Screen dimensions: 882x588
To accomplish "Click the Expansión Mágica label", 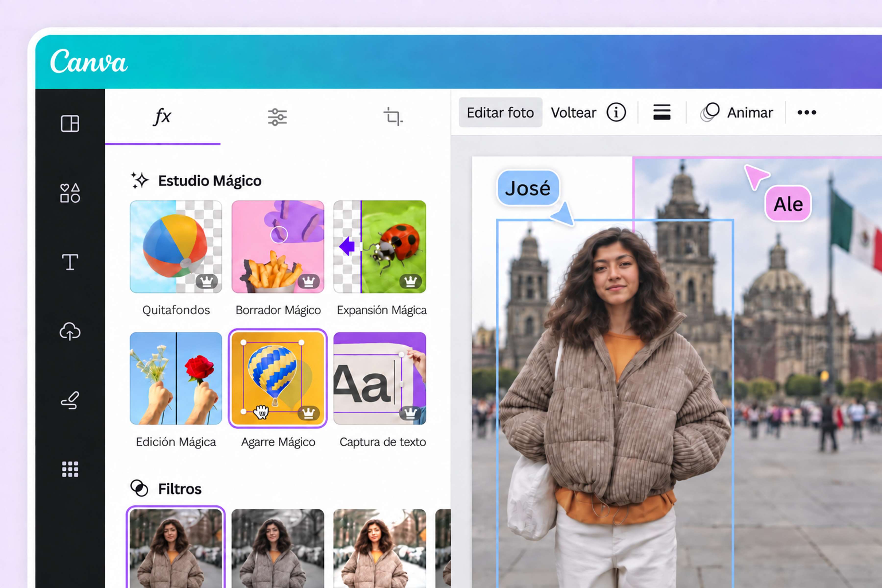I will pos(381,310).
